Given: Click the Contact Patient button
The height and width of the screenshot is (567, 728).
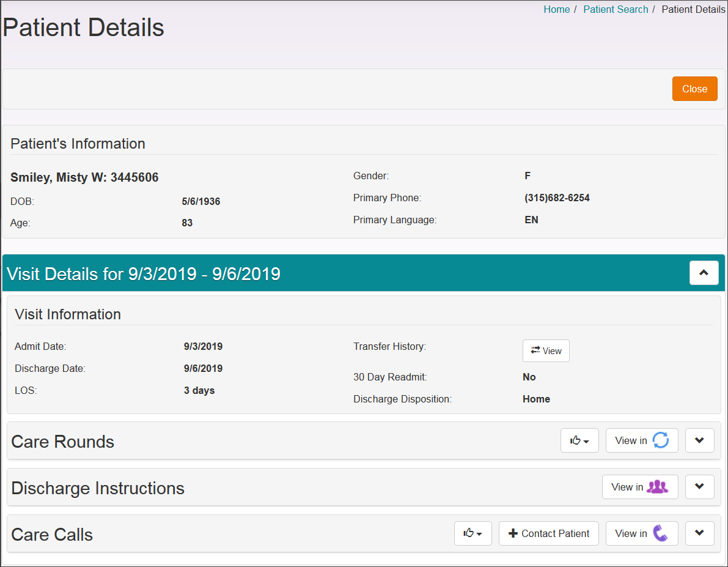Looking at the screenshot, I should point(548,533).
